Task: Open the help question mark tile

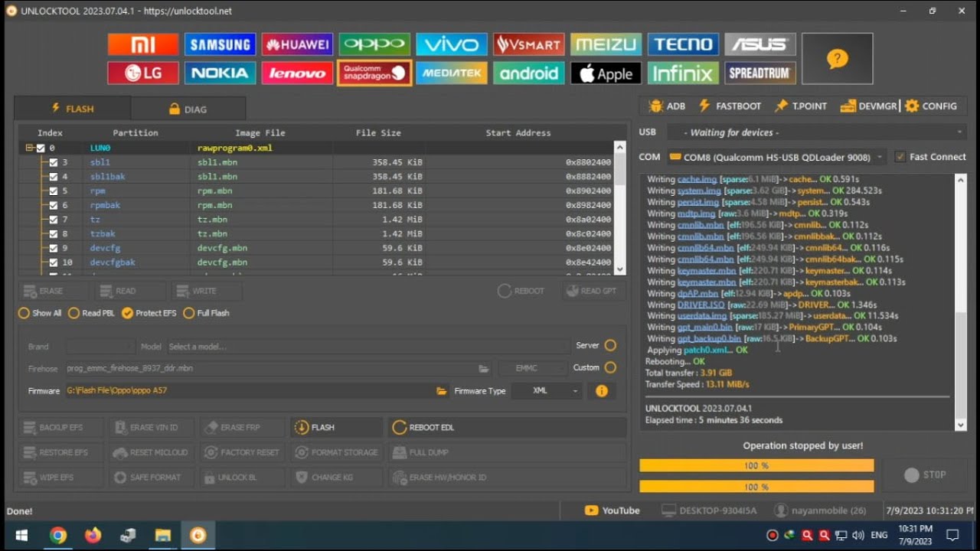Action: (x=838, y=59)
